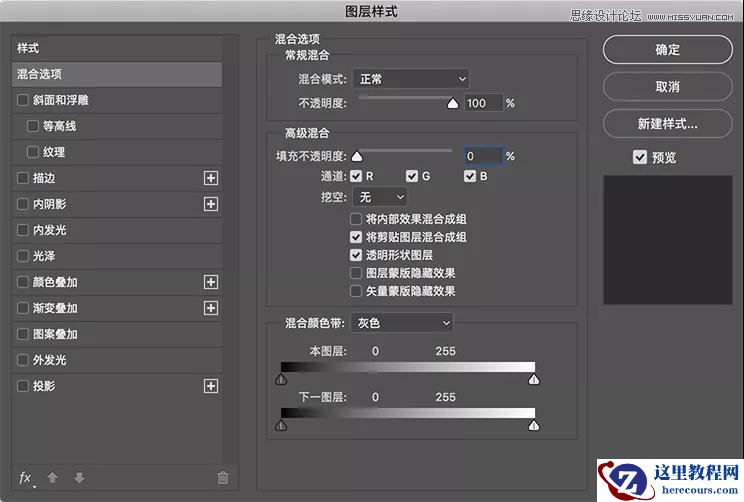744x502 pixels.
Task: Click the plus icon beside 描边
Action: [211, 178]
